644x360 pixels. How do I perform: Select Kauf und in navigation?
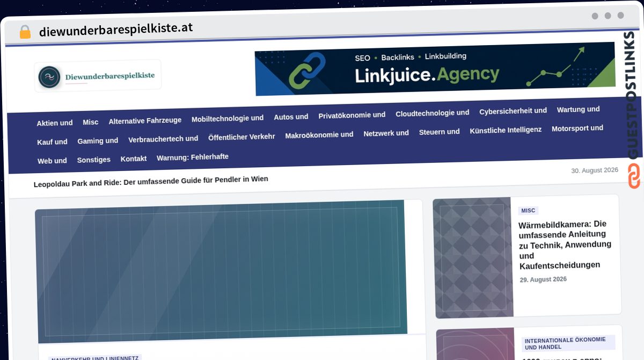(53, 142)
